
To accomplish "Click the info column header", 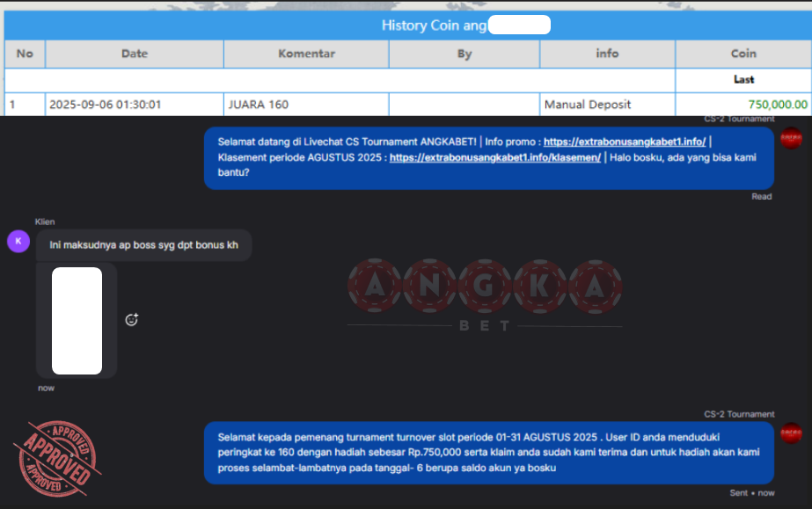I will click(x=607, y=54).
